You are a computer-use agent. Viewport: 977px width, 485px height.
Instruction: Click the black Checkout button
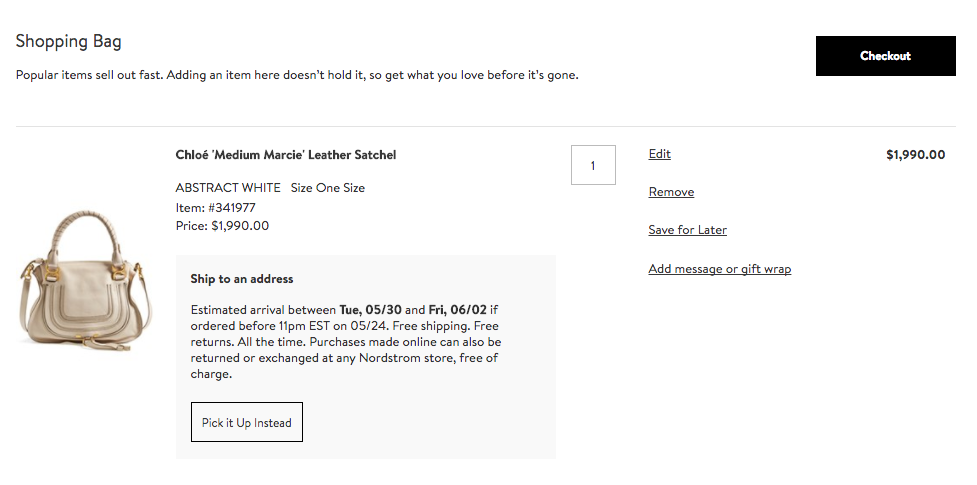885,56
